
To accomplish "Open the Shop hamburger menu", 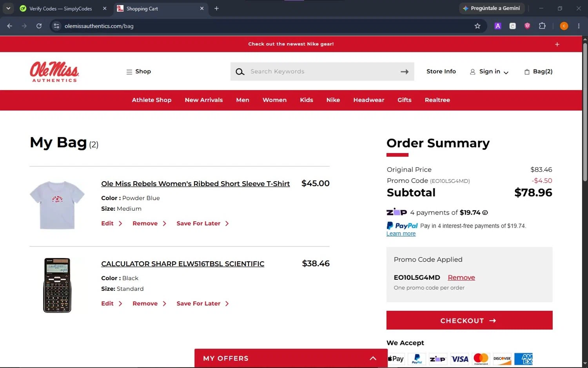I will [138, 72].
